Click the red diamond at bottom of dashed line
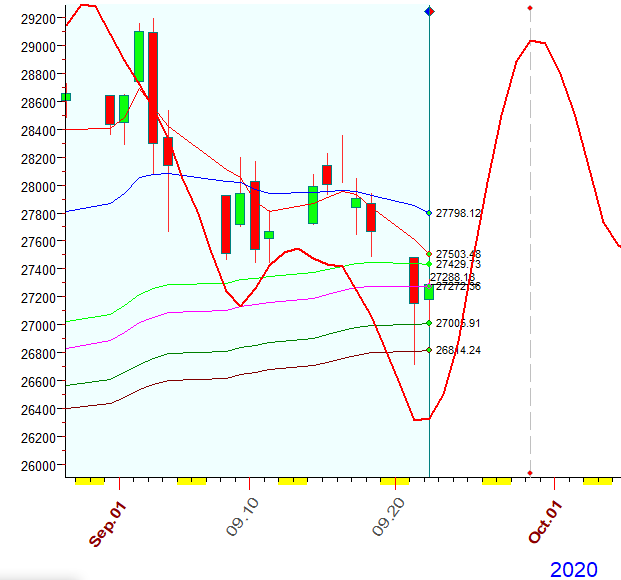 [x=530, y=473]
